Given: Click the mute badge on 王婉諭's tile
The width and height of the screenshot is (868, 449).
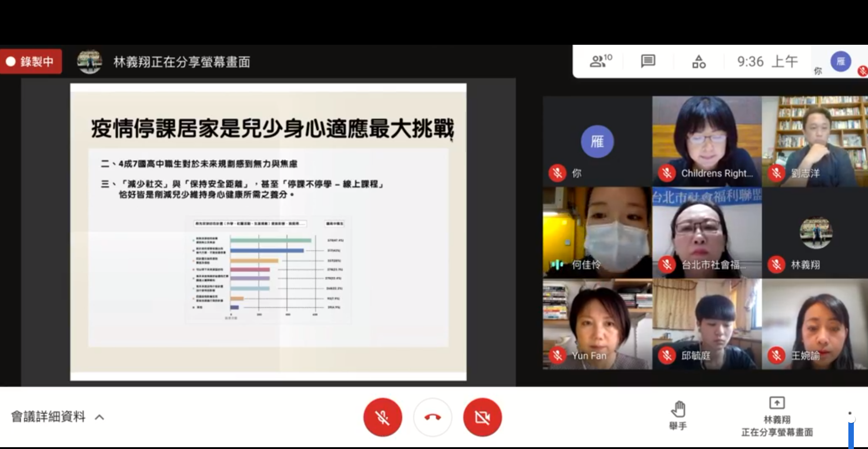Looking at the screenshot, I should (x=776, y=355).
